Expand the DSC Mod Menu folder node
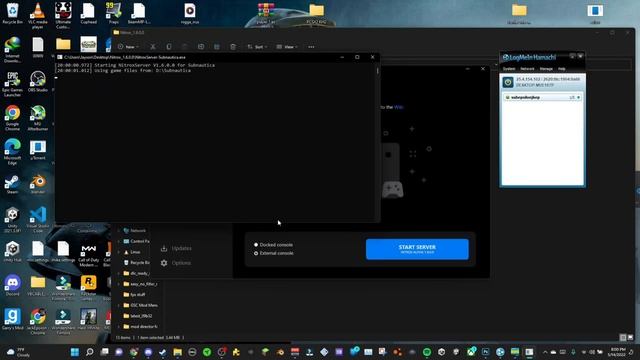This screenshot has height=360, width=640. tap(119, 305)
